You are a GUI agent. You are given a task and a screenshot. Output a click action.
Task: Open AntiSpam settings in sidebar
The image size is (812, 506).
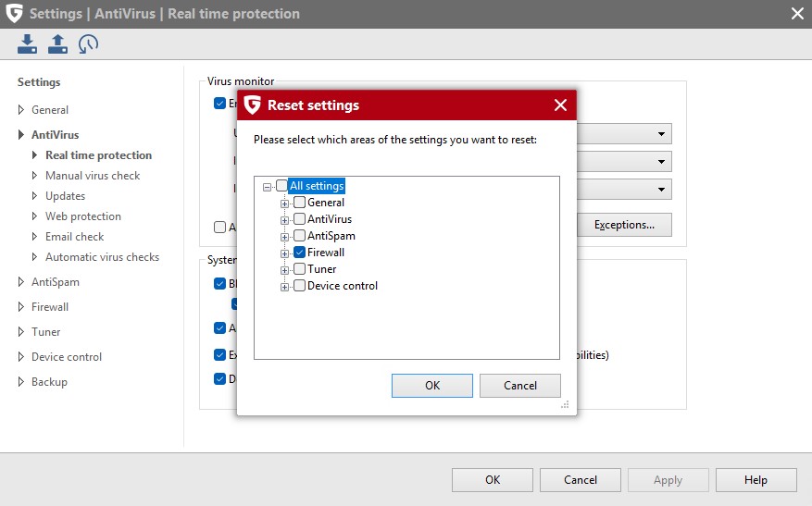point(56,282)
